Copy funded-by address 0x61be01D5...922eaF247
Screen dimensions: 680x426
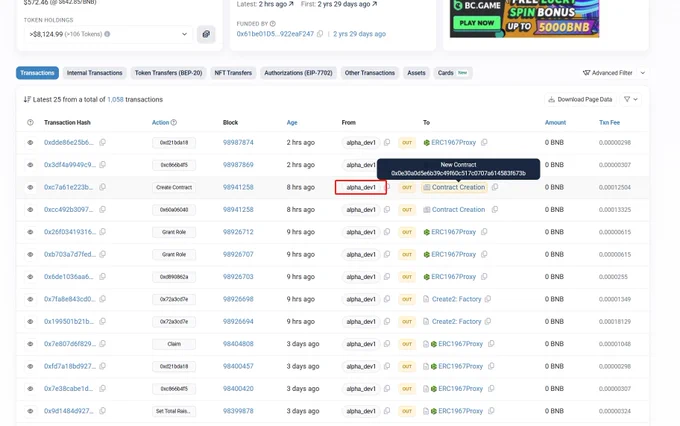point(320,34)
